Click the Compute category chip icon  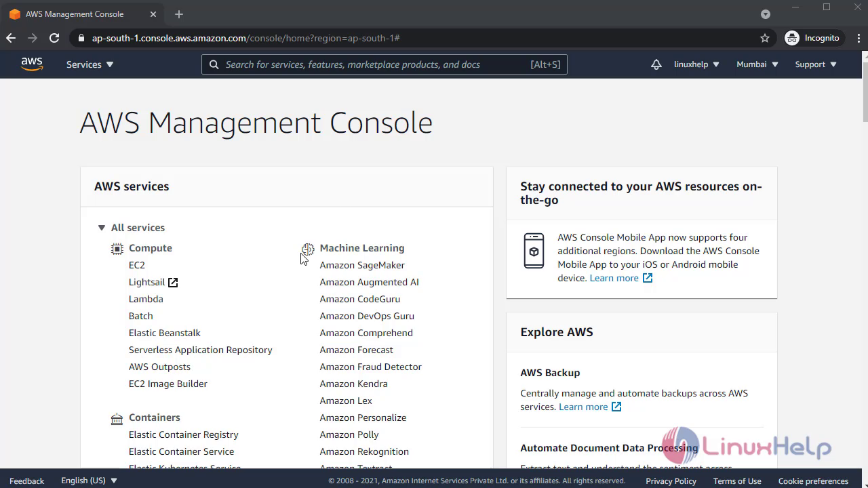click(117, 249)
